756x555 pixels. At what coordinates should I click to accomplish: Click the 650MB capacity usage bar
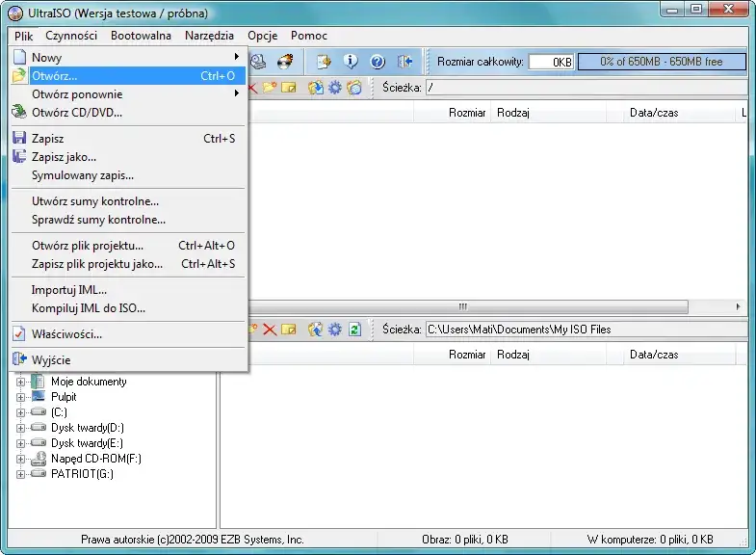click(x=662, y=62)
